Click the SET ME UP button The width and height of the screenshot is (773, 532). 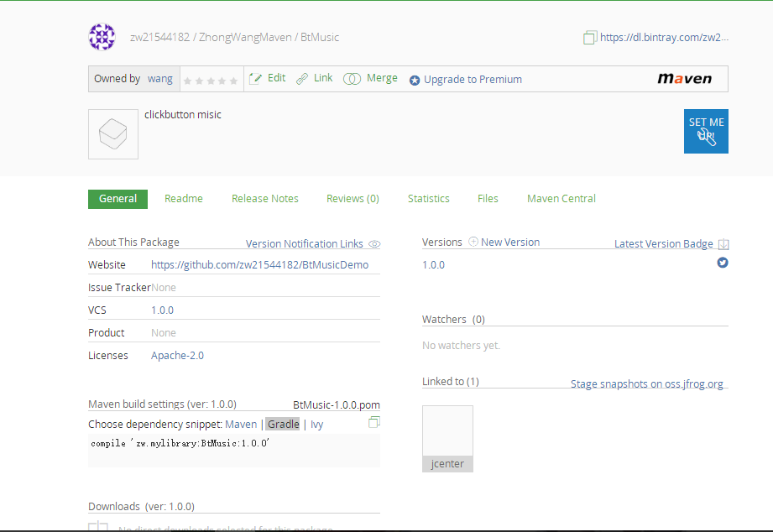pos(706,131)
